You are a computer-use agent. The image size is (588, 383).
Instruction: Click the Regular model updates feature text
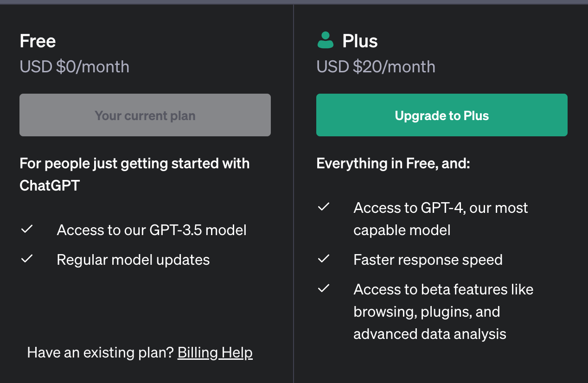coord(133,259)
